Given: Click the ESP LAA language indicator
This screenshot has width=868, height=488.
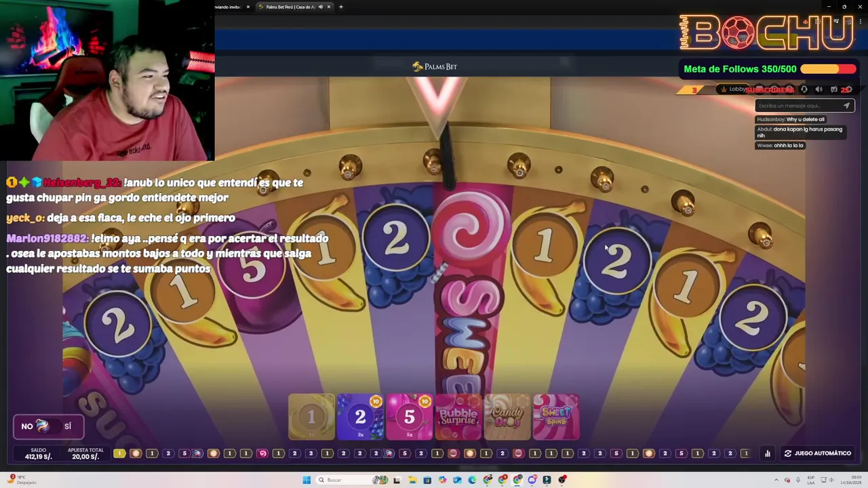Looking at the screenshot, I should tap(810, 480).
